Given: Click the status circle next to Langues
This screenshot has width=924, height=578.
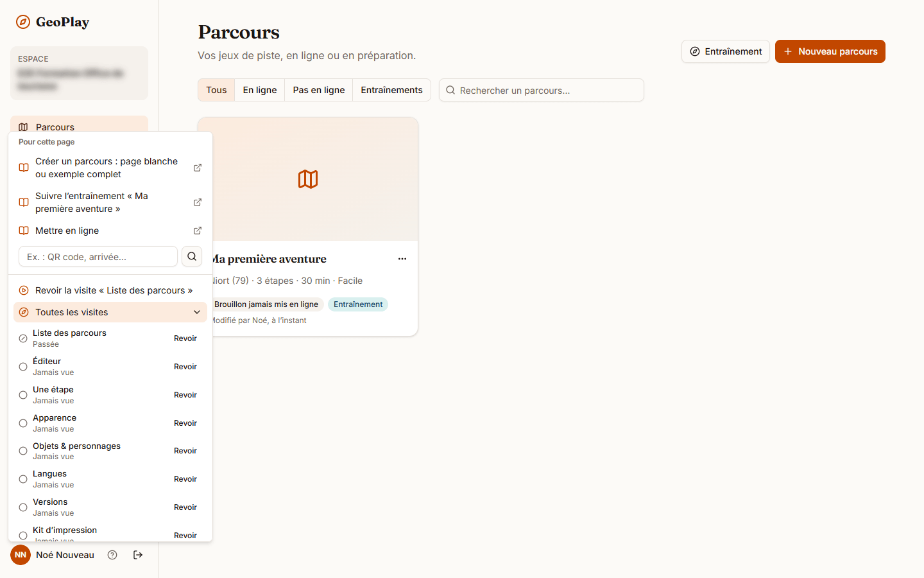Looking at the screenshot, I should click(23, 479).
